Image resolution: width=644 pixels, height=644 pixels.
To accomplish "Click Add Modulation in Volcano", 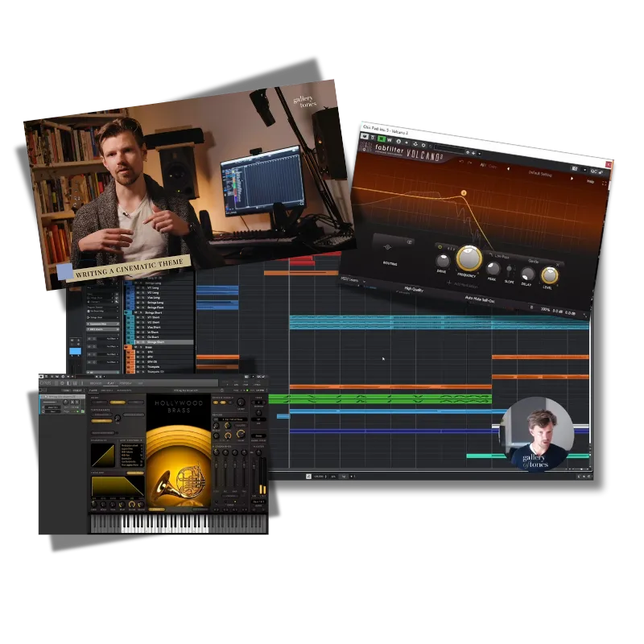I will (463, 284).
